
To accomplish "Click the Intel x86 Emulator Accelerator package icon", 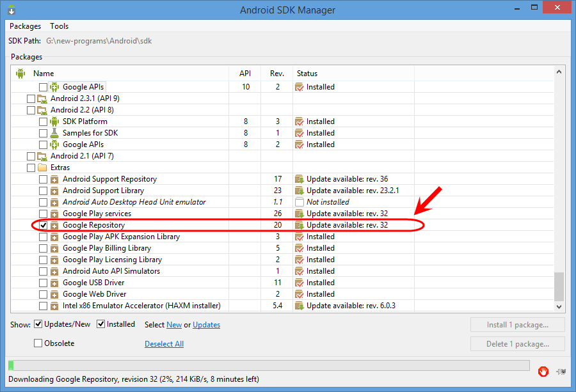I will tap(54, 306).
